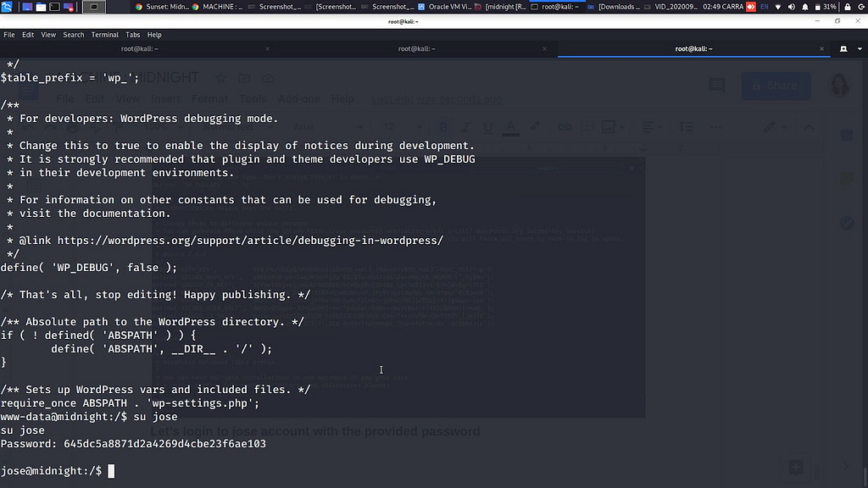Image resolution: width=868 pixels, height=488 pixels.
Task: Click the password hash text line
Action: point(133,444)
